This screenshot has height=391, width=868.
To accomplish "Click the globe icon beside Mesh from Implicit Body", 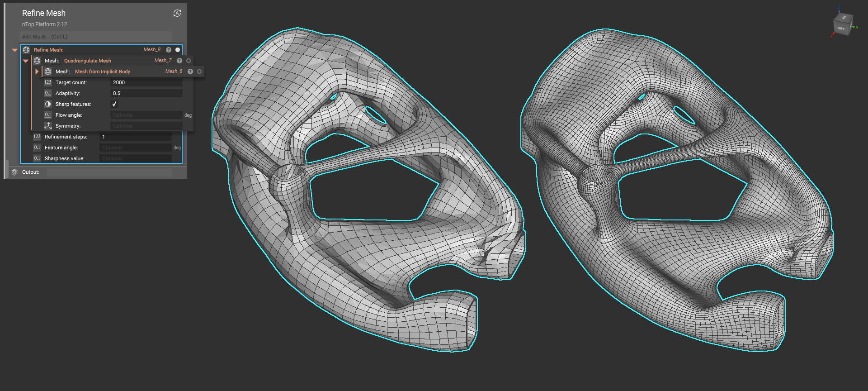I will tap(48, 72).
